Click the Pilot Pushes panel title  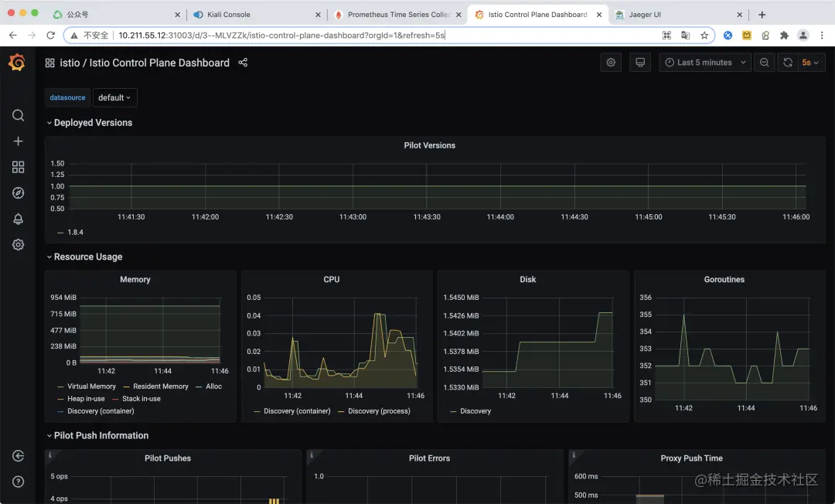[x=168, y=458]
